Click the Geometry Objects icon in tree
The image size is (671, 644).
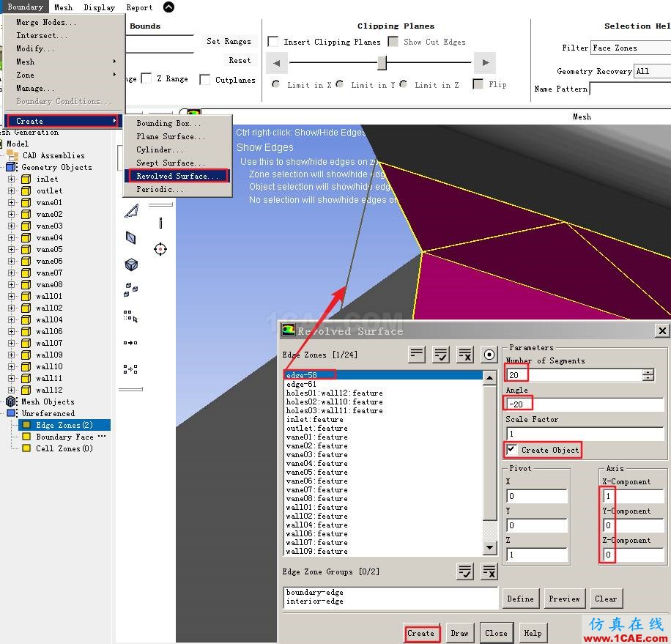tap(12, 167)
